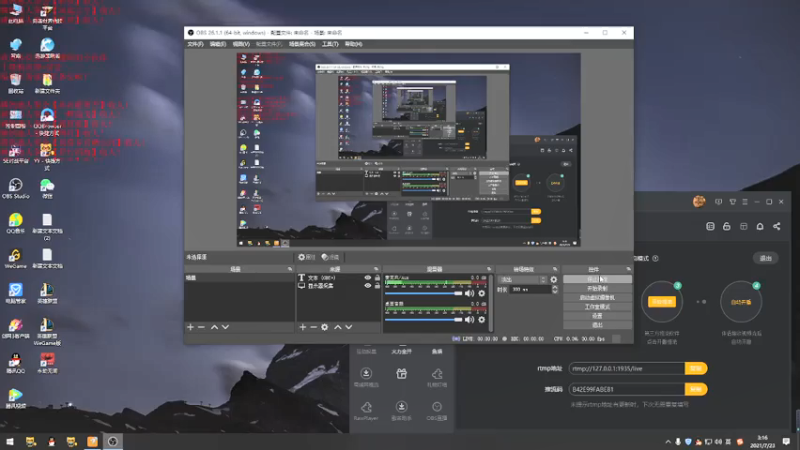Select the Text (GDI+) source row

tap(339, 278)
